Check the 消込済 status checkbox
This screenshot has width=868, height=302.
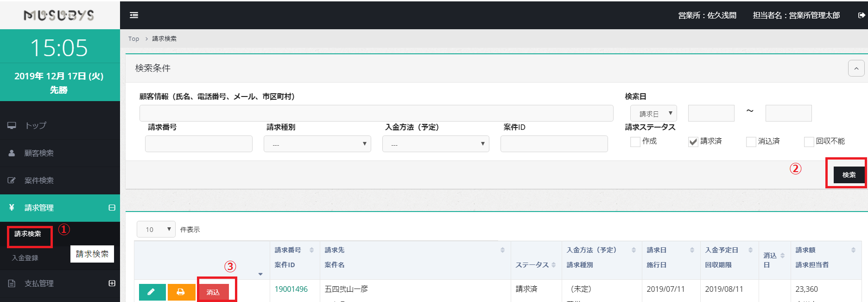tap(751, 142)
